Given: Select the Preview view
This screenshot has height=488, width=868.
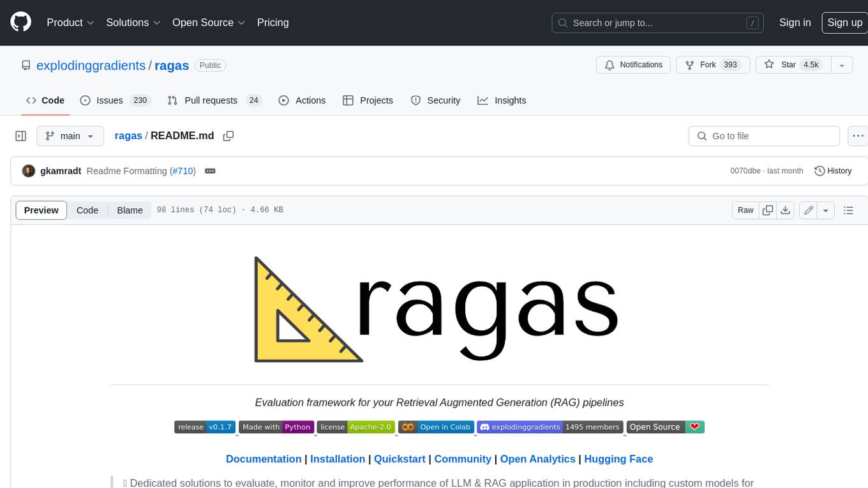Looking at the screenshot, I should point(41,210).
